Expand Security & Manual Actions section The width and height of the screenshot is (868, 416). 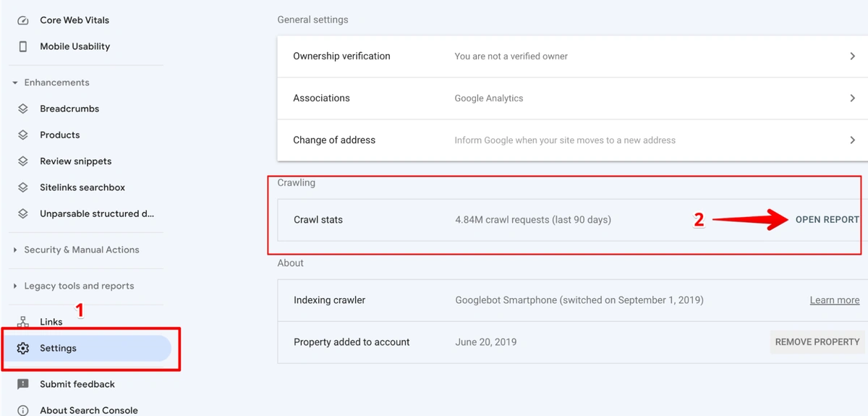(15, 250)
